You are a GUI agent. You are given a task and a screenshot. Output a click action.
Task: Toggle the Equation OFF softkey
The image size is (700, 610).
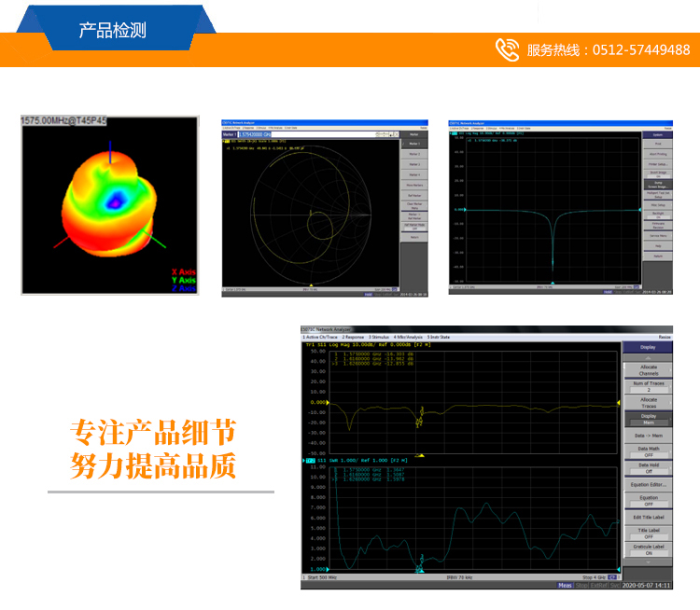pyautogui.click(x=648, y=502)
